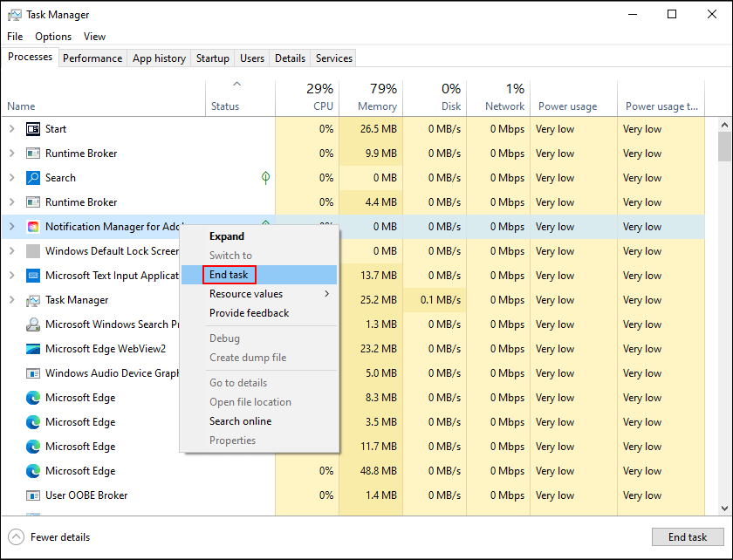Select Provide feedback in the context menu
Image resolution: width=733 pixels, height=560 pixels.
[x=259, y=313]
